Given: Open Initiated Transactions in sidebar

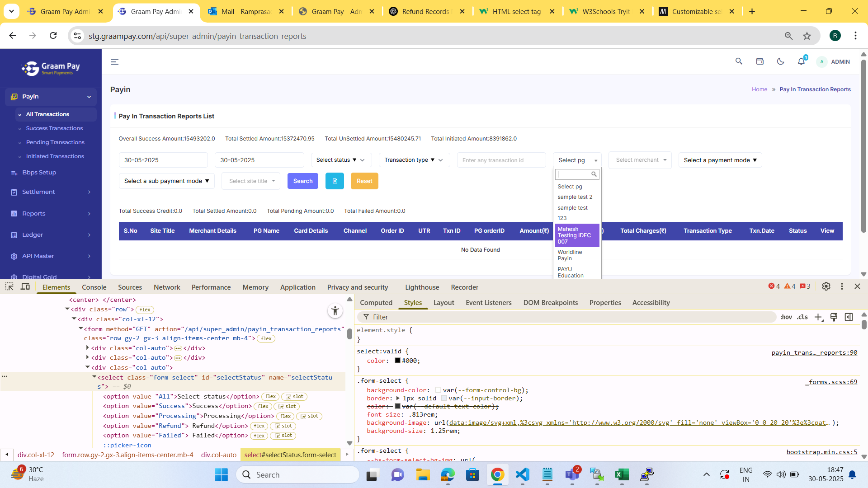Looking at the screenshot, I should pos(55,156).
